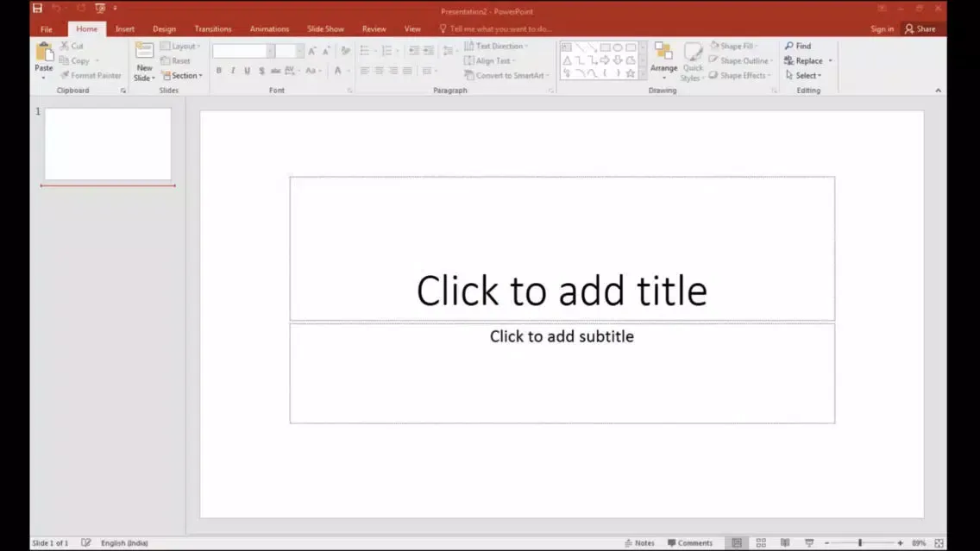Click Sign in link

[882, 28]
